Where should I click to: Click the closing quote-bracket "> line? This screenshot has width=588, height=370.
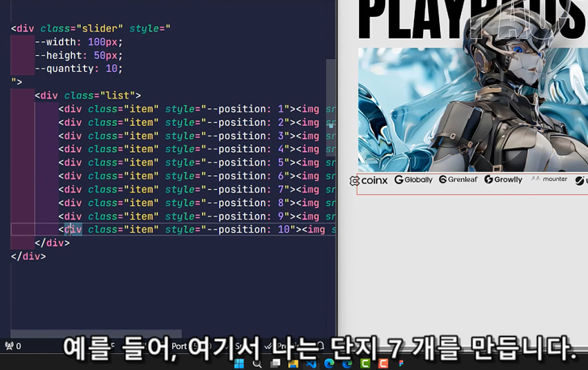pyautogui.click(x=16, y=82)
